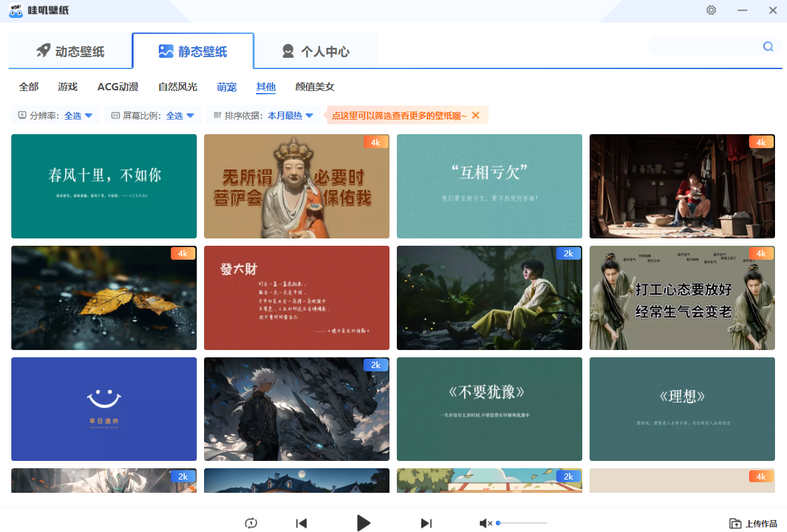Screen dimensions: 787x532
Task: Mute the wallpaper sound icon
Action: pyautogui.click(x=484, y=523)
